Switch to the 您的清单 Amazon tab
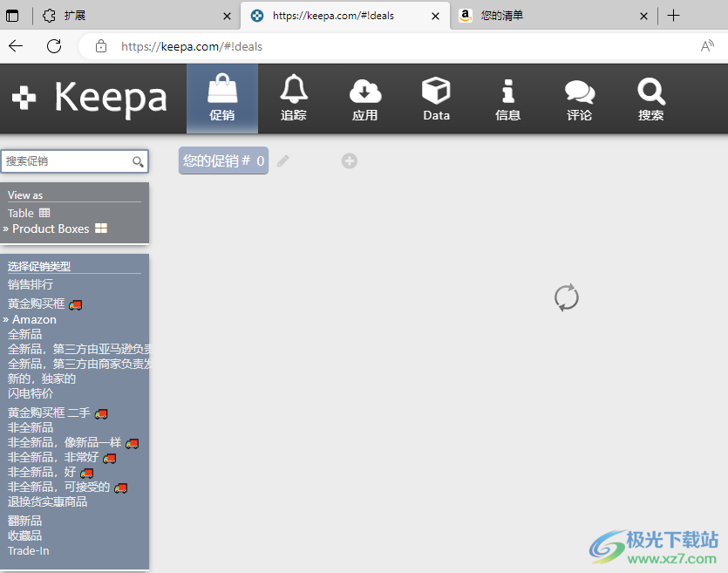728x573 pixels. (x=553, y=16)
